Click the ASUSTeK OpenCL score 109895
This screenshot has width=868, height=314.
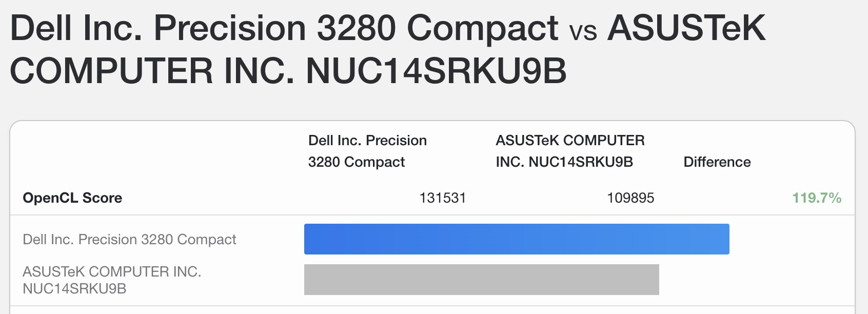pos(630,198)
